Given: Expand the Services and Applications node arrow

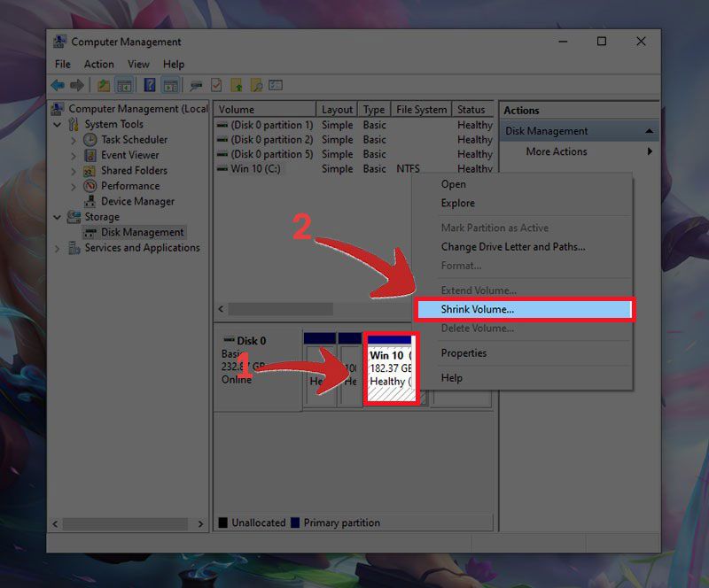Looking at the screenshot, I should click(58, 248).
